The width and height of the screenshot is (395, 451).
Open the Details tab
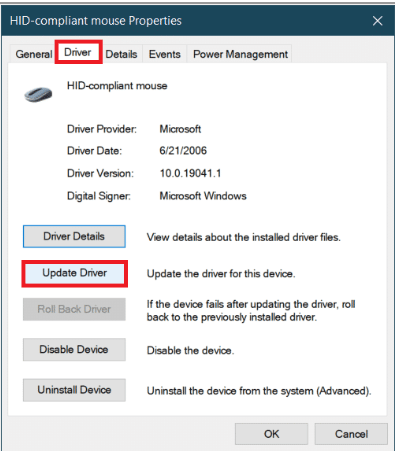click(x=121, y=54)
